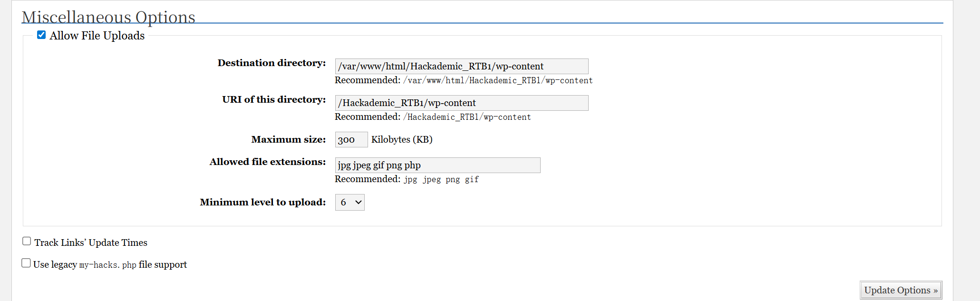The width and height of the screenshot is (980, 301).
Task: Click the "Destination directory:" field label
Action: [272, 63]
